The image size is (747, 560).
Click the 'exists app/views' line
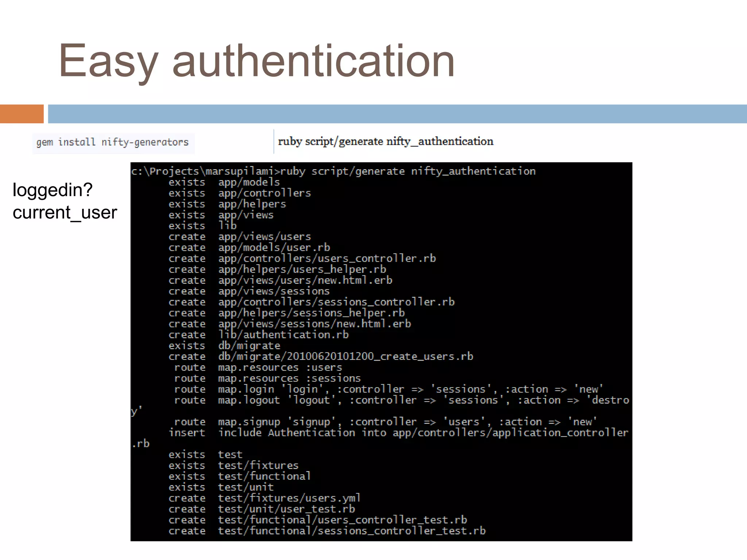click(x=221, y=215)
